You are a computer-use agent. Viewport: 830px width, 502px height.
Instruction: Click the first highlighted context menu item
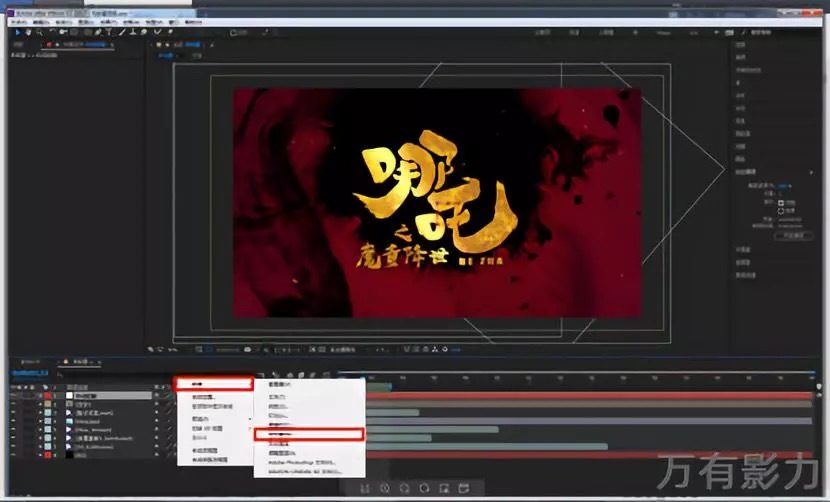(212, 383)
